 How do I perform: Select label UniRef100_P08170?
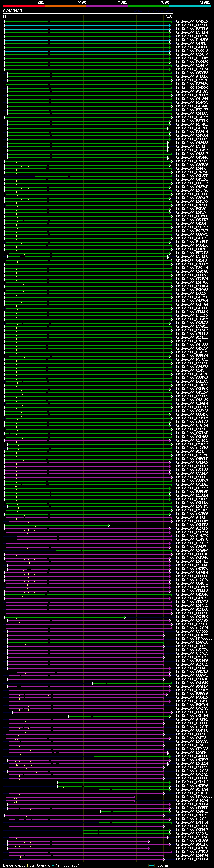pyautogui.click(x=192, y=36)
